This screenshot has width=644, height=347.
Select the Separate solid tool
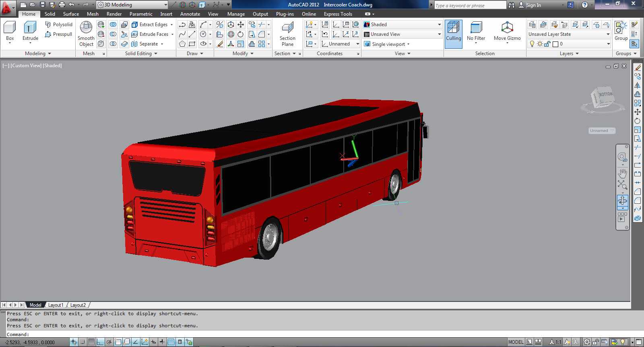pyautogui.click(x=144, y=44)
